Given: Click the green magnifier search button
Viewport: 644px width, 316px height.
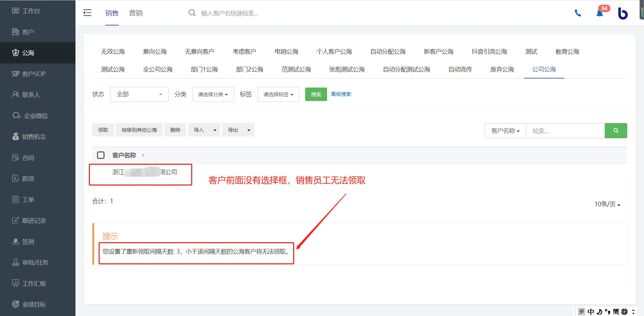Looking at the screenshot, I should tap(616, 130).
